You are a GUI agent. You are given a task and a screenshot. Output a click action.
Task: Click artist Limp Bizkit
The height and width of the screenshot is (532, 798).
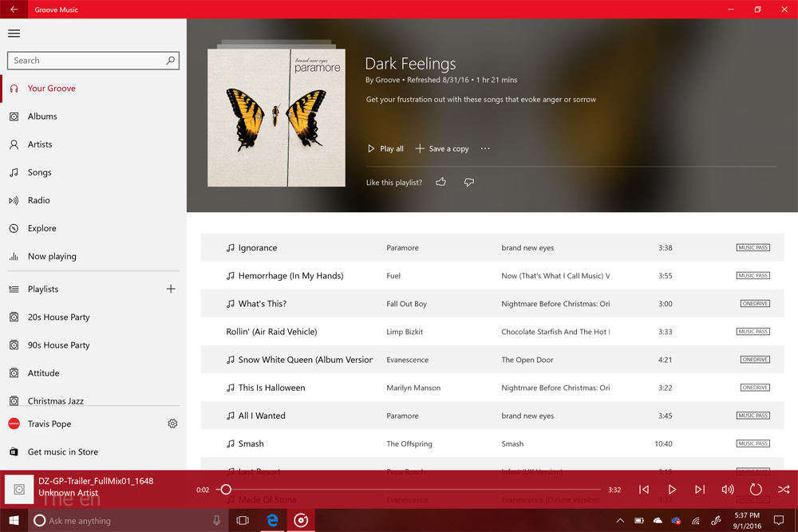pyautogui.click(x=405, y=332)
